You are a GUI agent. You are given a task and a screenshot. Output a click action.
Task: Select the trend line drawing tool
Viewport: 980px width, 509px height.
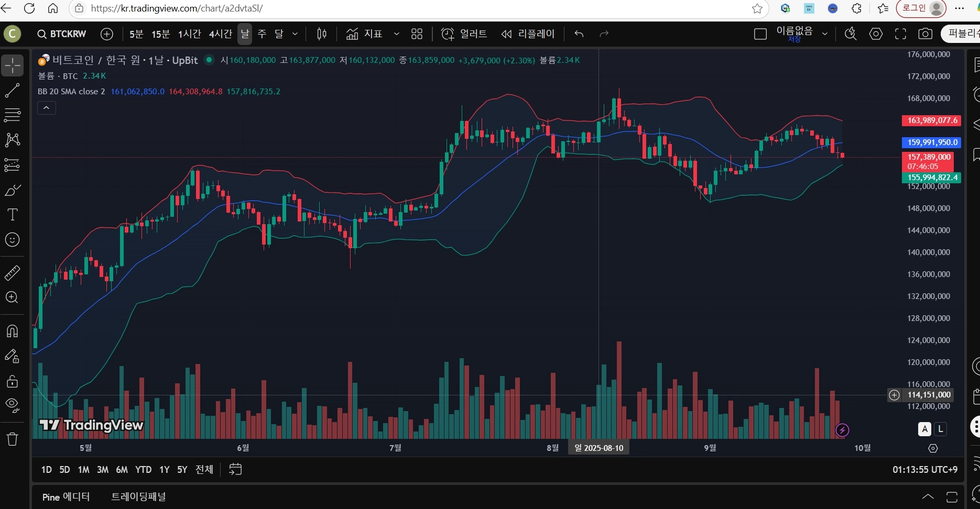coord(12,90)
